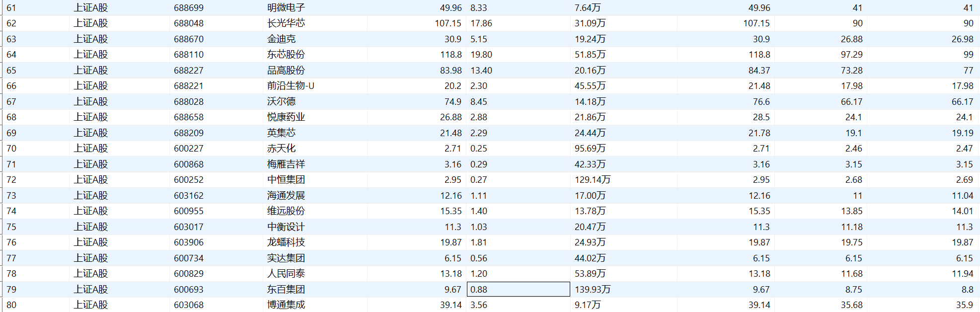Select value 84.37 in 品高股份 row

(759, 71)
